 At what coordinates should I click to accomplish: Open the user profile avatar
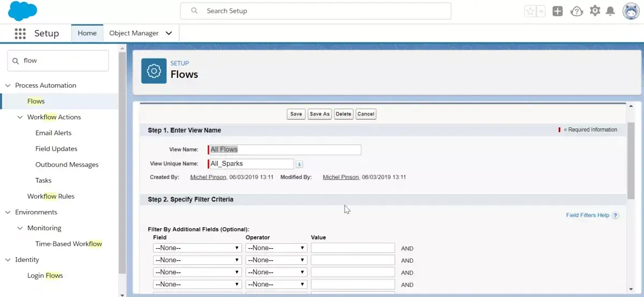(x=631, y=11)
